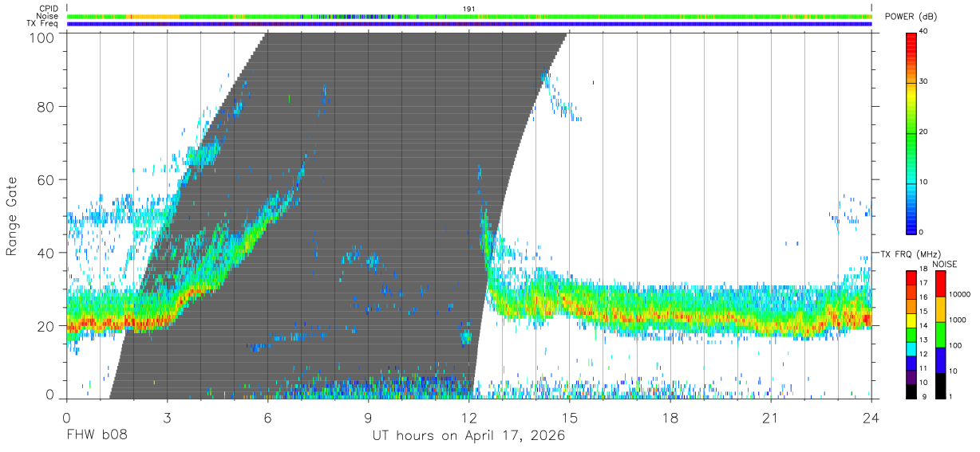980x452 pixels.
Task: Click the 11 label on TX FRQ scale
Action: coord(923,368)
